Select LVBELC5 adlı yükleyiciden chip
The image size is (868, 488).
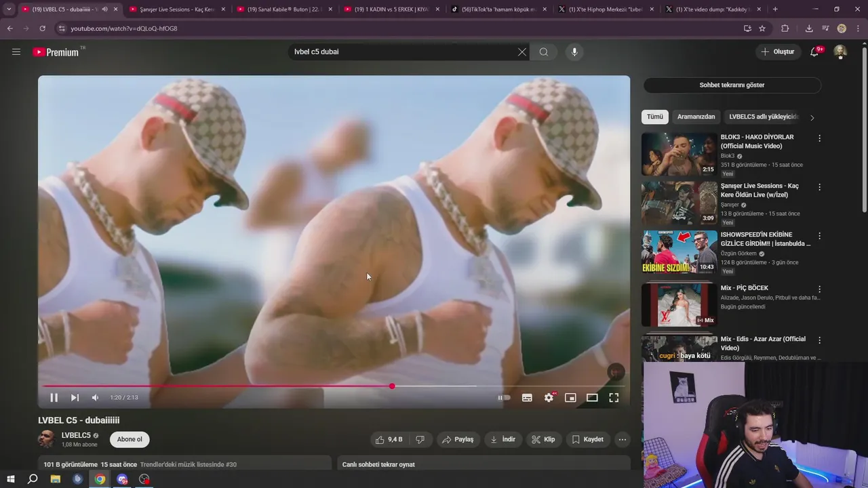coord(764,117)
